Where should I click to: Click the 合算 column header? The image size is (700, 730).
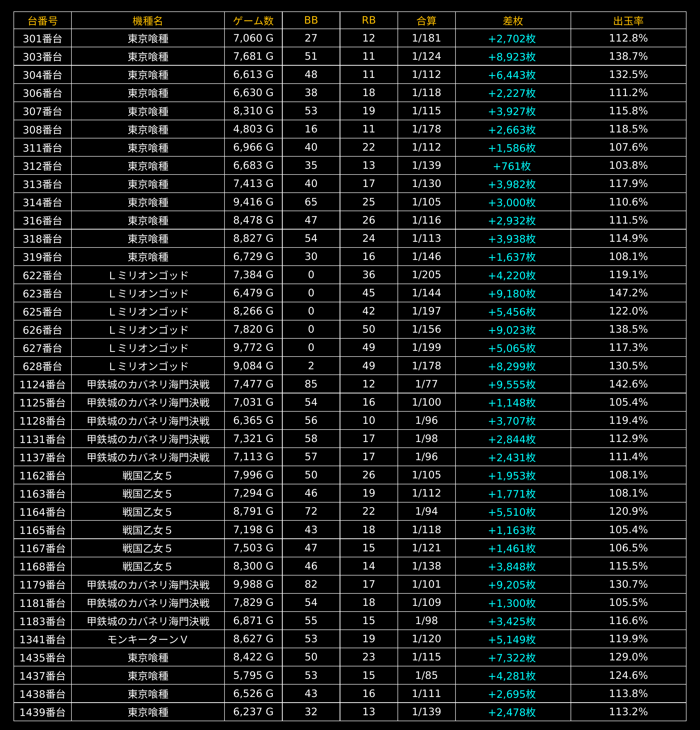[427, 21]
